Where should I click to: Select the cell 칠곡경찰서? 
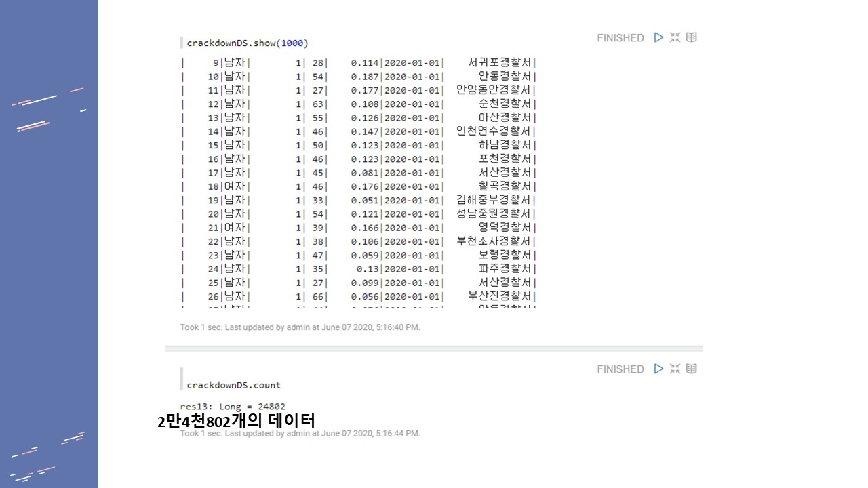505,186
